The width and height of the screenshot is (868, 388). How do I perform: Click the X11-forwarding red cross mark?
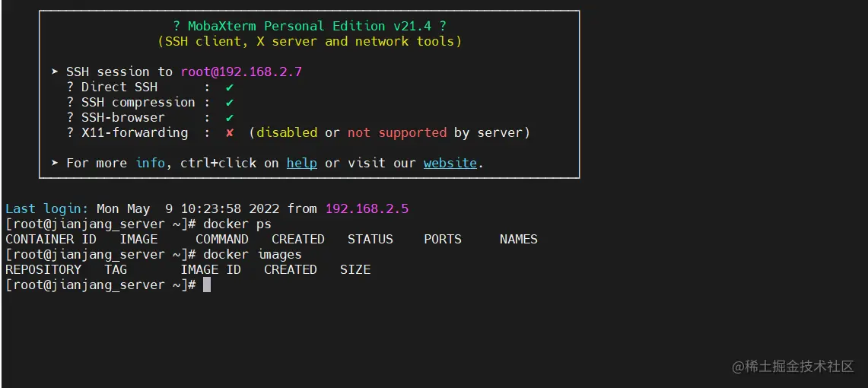click(x=230, y=133)
